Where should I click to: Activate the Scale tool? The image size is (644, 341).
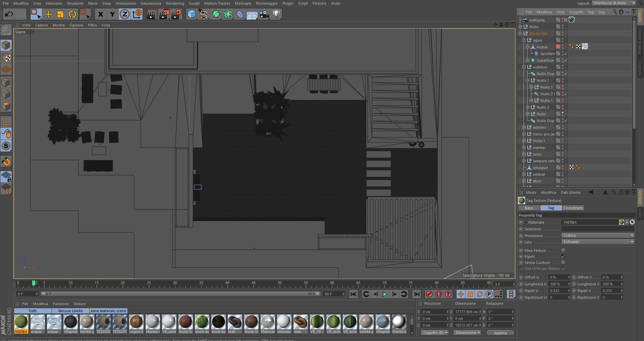(60, 14)
